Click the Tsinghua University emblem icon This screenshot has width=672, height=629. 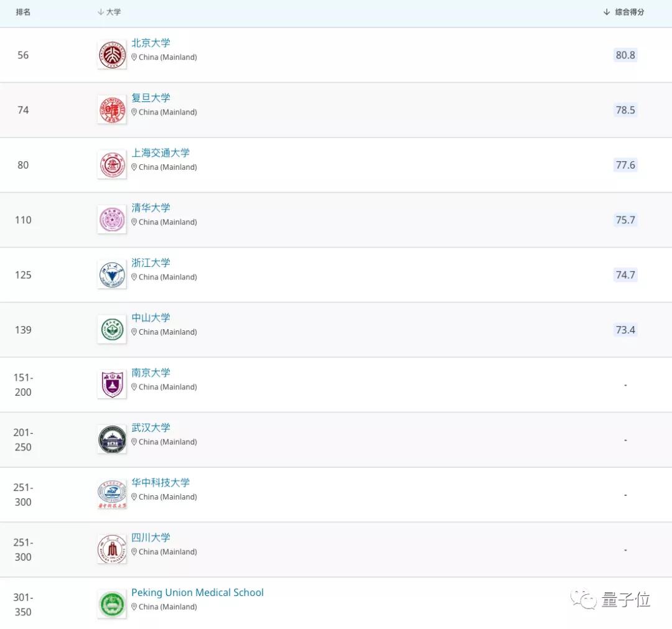(111, 219)
